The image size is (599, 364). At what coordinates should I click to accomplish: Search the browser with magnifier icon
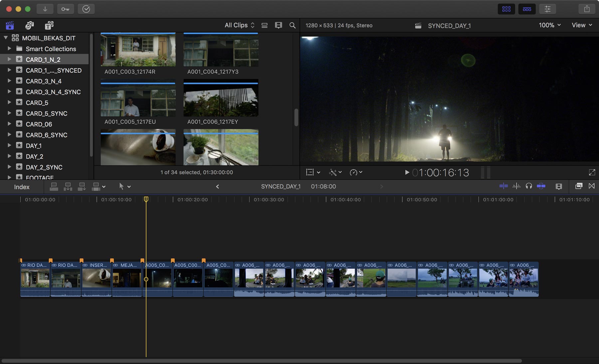[x=293, y=25]
